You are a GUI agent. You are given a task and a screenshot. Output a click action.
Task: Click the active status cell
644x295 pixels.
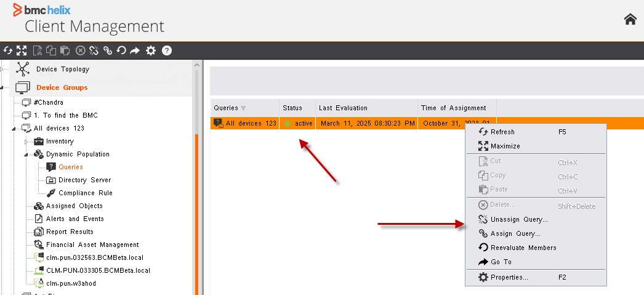coord(297,123)
